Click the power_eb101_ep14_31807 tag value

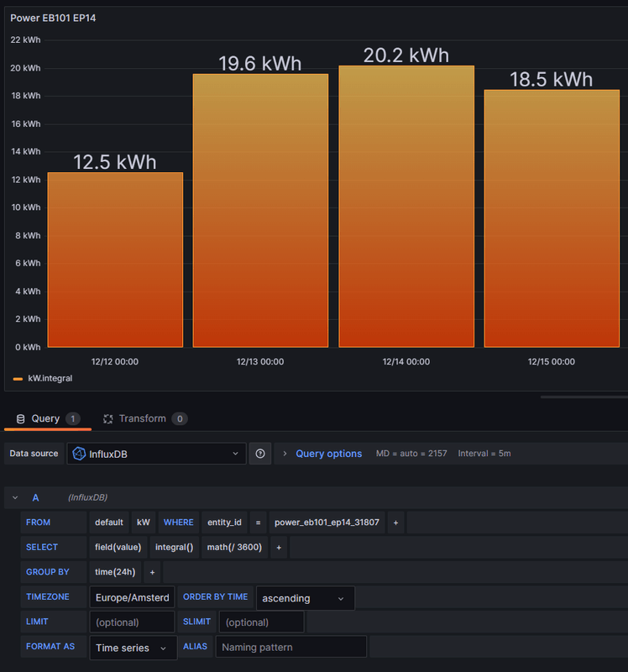pos(327,522)
